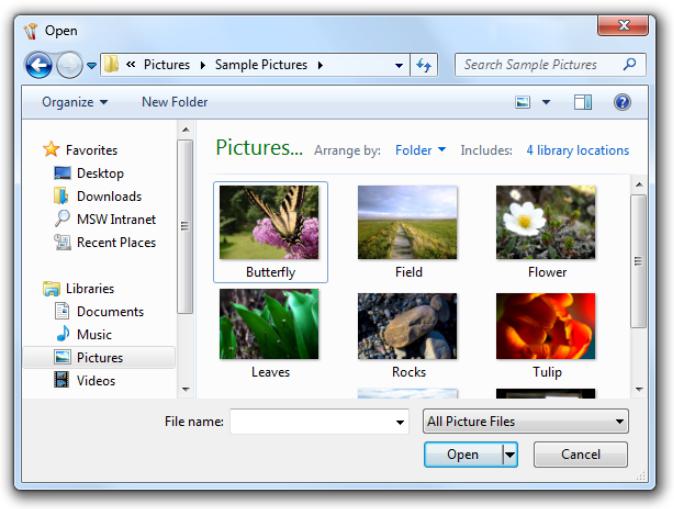Click the Cancel button
Image resolution: width=674 pixels, height=509 pixels.
click(x=580, y=454)
